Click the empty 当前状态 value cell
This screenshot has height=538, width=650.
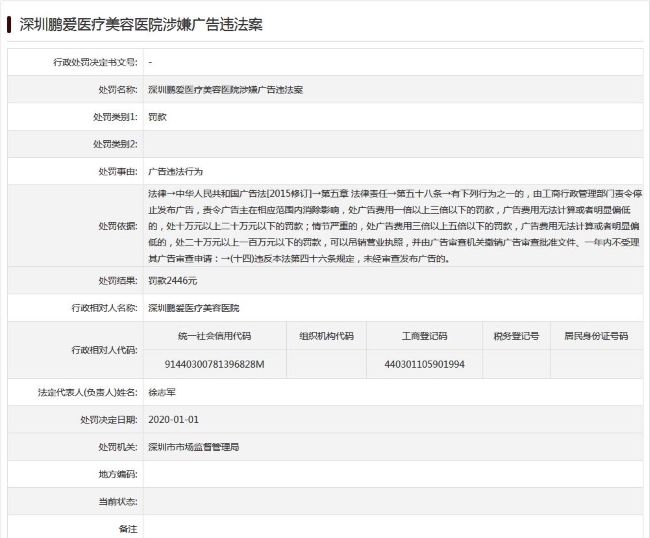pos(390,500)
